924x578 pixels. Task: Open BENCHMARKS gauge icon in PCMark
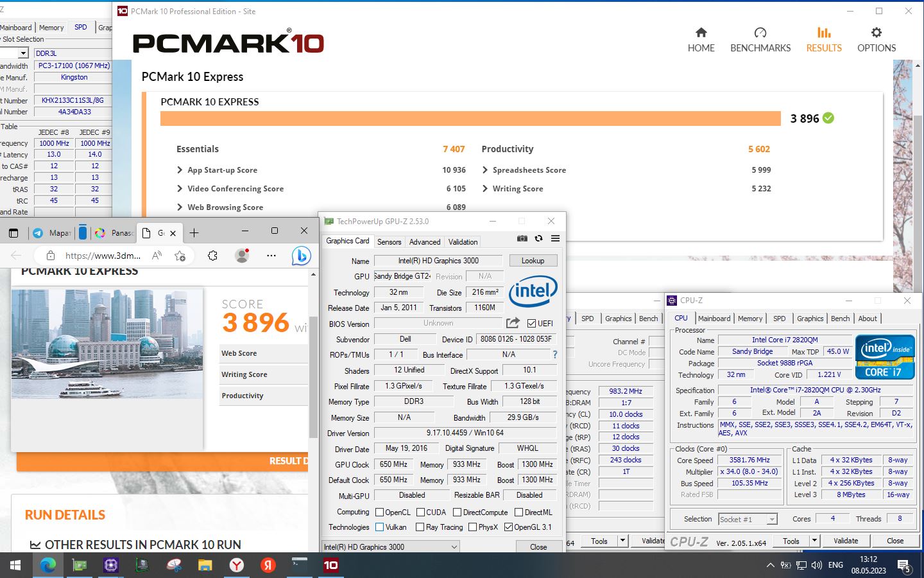[x=760, y=32]
